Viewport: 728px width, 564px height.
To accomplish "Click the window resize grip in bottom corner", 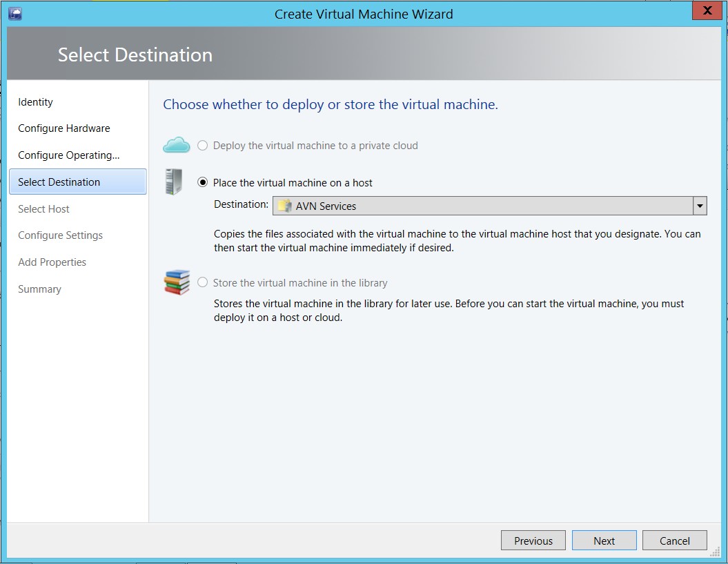I will point(716,551).
